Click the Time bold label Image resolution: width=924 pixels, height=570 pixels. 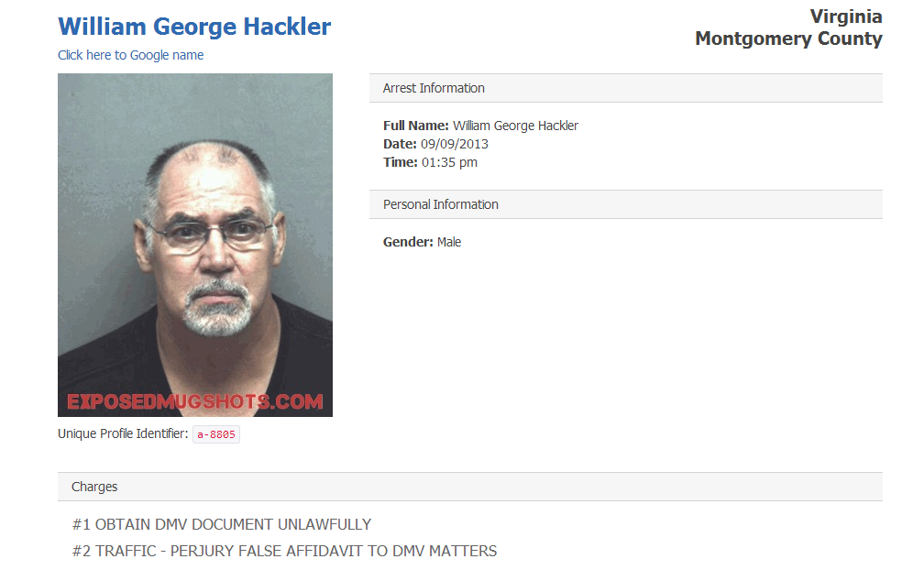coord(400,162)
